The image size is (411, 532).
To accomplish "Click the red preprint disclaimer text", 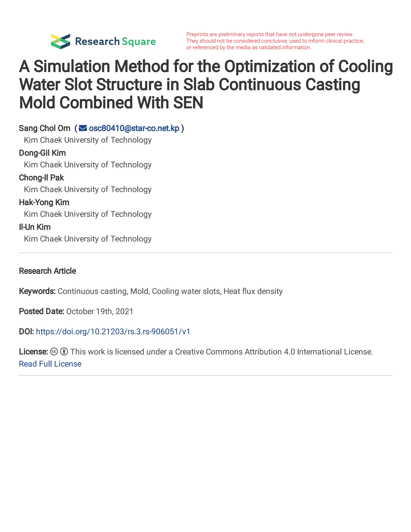I will pyautogui.click(x=275, y=41).
